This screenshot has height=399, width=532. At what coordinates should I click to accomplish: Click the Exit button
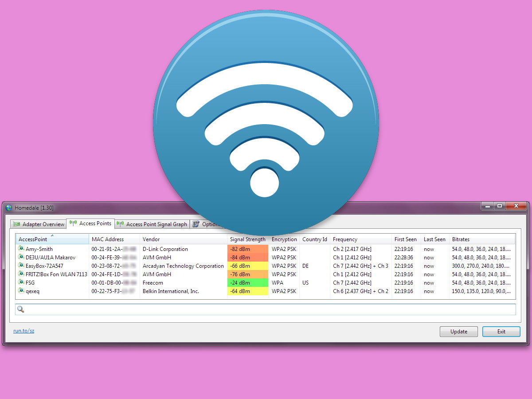pos(501,332)
